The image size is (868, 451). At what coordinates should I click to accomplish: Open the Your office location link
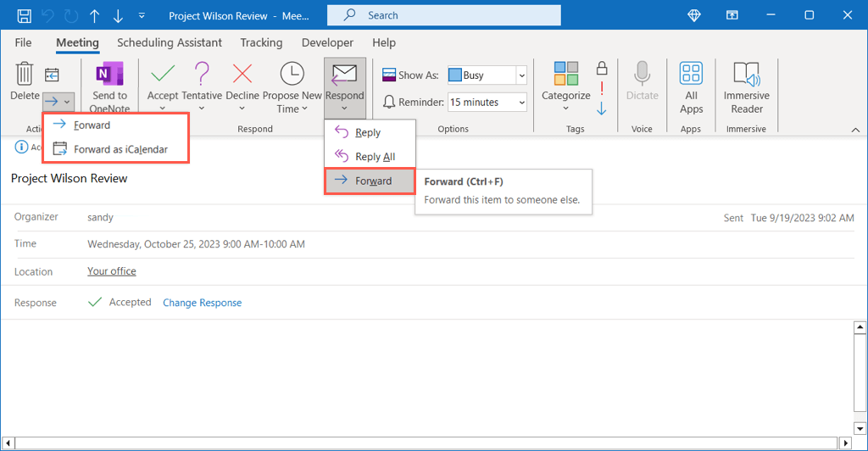pos(112,271)
